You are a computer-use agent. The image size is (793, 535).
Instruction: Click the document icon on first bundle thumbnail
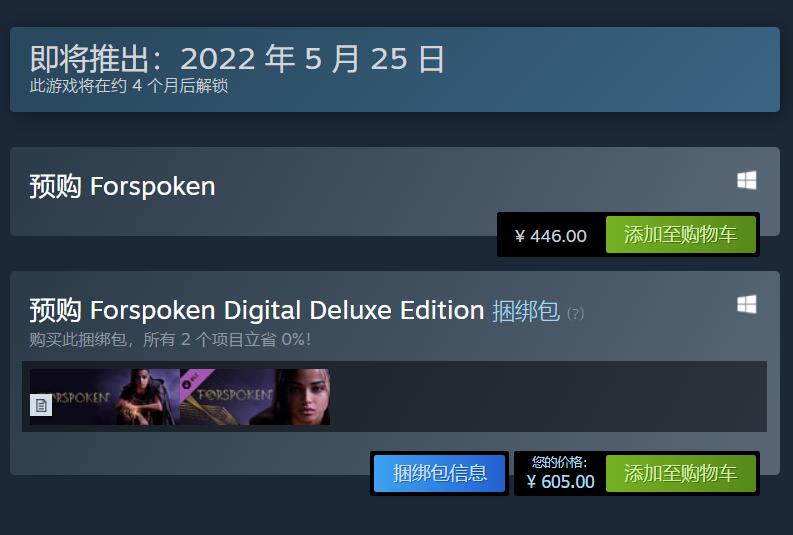[x=41, y=405]
